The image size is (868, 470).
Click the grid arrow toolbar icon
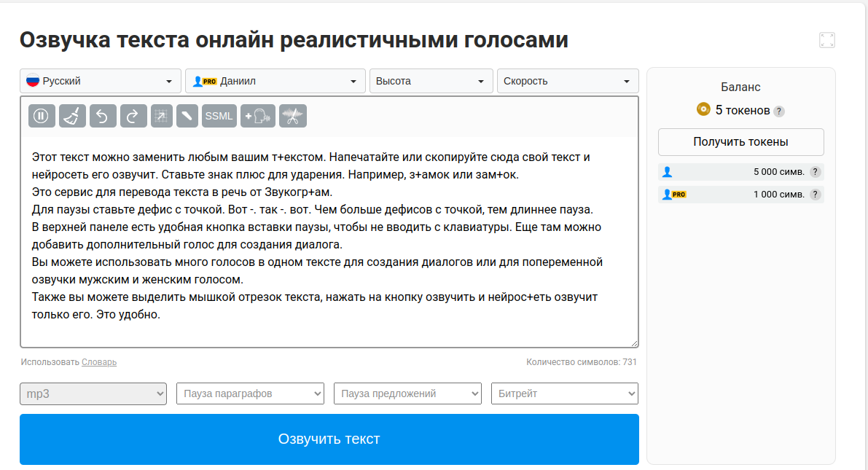click(162, 116)
